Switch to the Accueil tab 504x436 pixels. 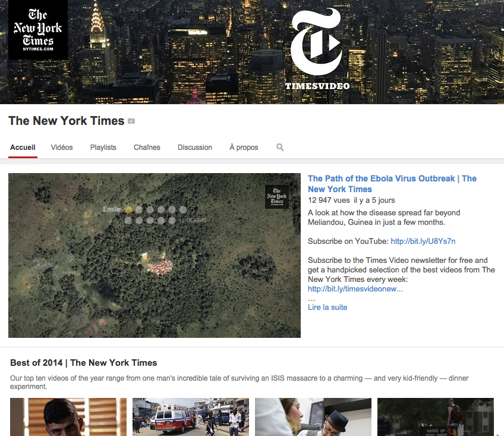click(23, 148)
